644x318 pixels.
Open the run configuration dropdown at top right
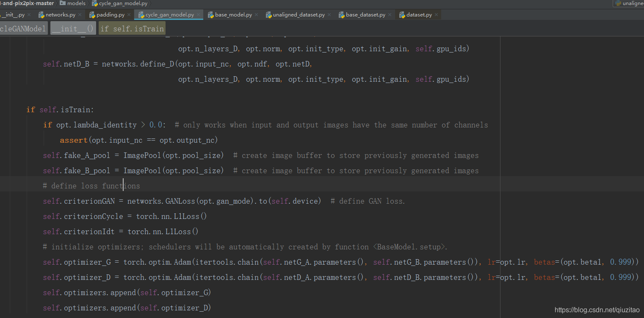(x=629, y=3)
